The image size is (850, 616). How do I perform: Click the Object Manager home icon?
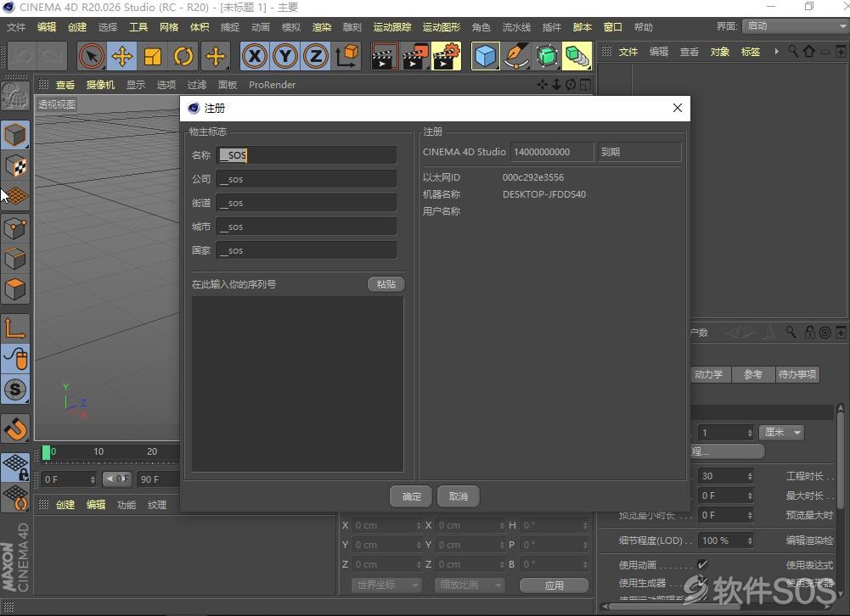point(809,52)
